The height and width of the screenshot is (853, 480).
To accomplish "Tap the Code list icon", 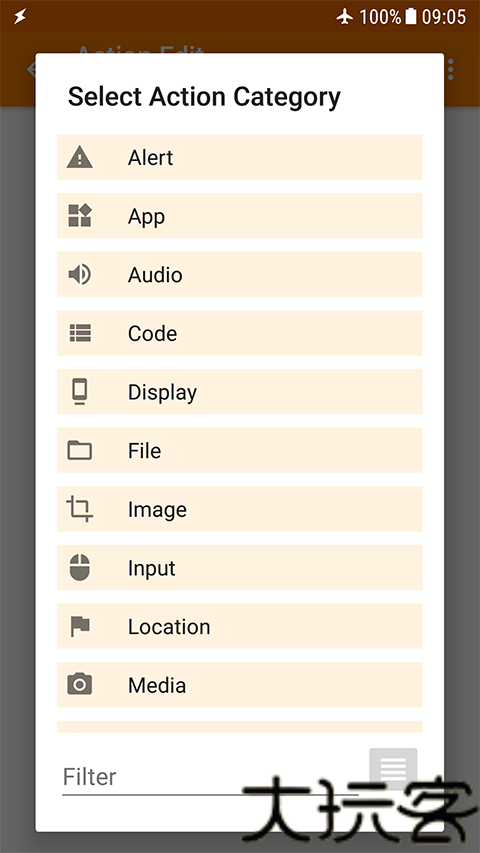I will coord(80,333).
